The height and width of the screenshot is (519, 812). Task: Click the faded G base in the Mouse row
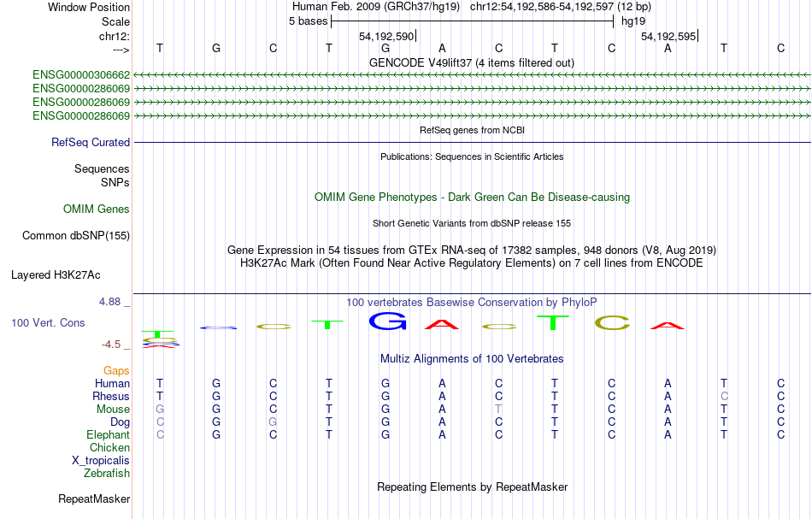tap(160, 410)
